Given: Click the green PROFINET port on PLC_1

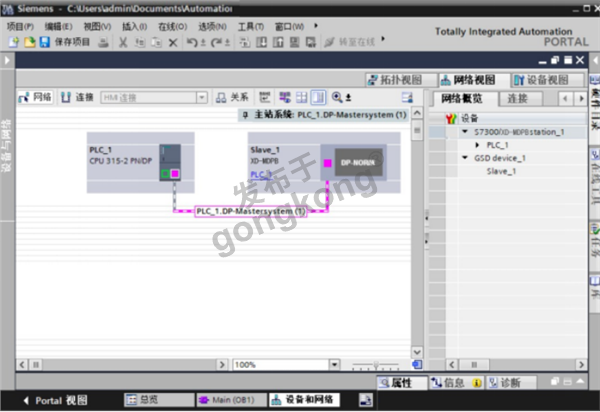Looking at the screenshot, I should pos(165,174).
